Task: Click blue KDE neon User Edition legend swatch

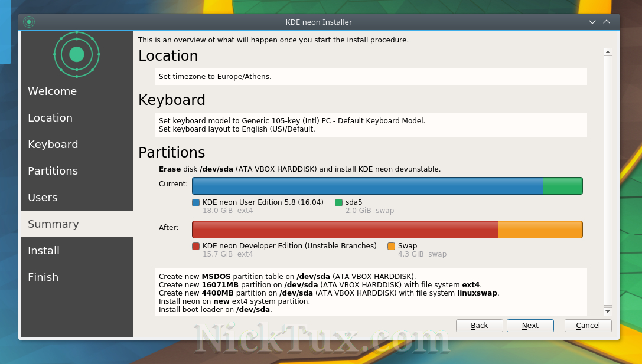Action: (196, 202)
